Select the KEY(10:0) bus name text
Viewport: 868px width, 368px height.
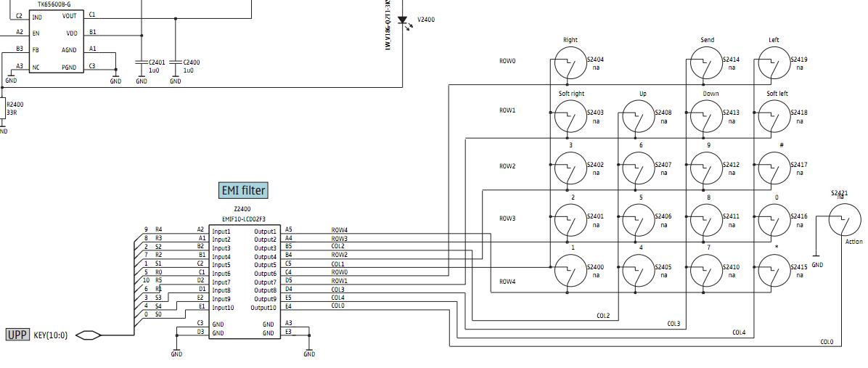51,335
